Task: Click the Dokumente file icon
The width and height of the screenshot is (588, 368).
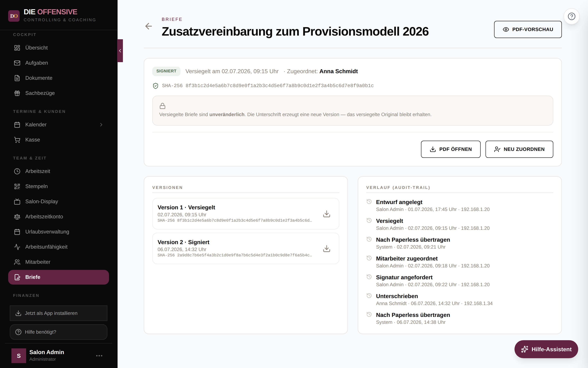Action: 17,78
